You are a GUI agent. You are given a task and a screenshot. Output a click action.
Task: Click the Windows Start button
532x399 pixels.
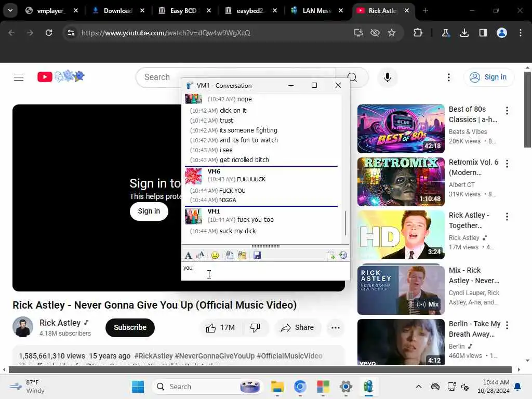click(x=138, y=387)
